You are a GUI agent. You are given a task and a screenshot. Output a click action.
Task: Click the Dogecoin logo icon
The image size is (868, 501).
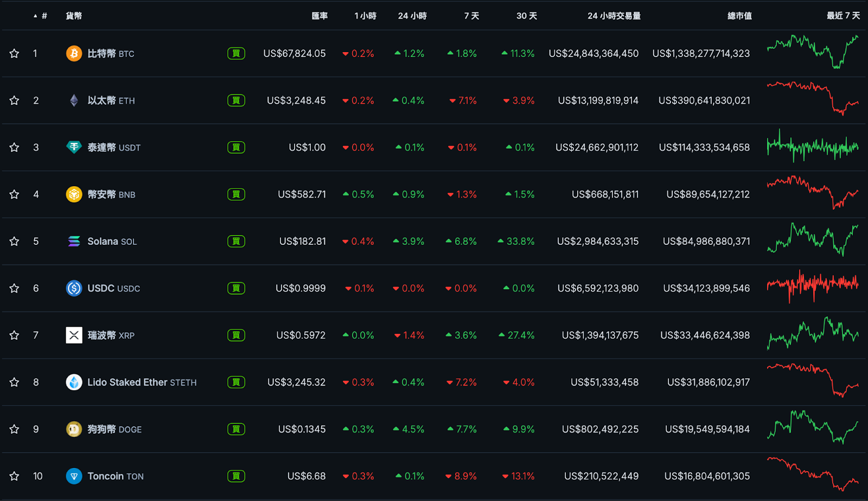pos(74,429)
